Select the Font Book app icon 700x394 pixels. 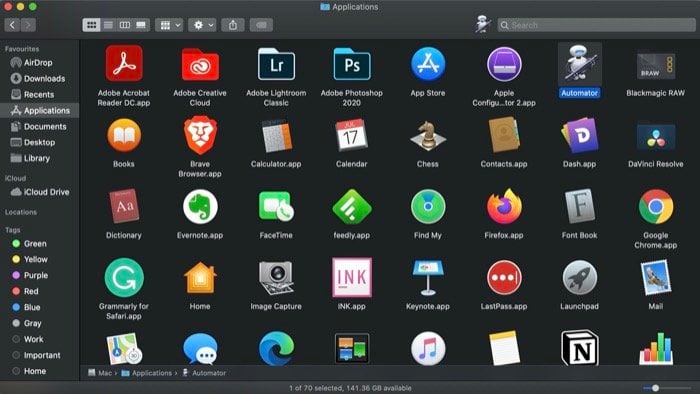tap(579, 206)
